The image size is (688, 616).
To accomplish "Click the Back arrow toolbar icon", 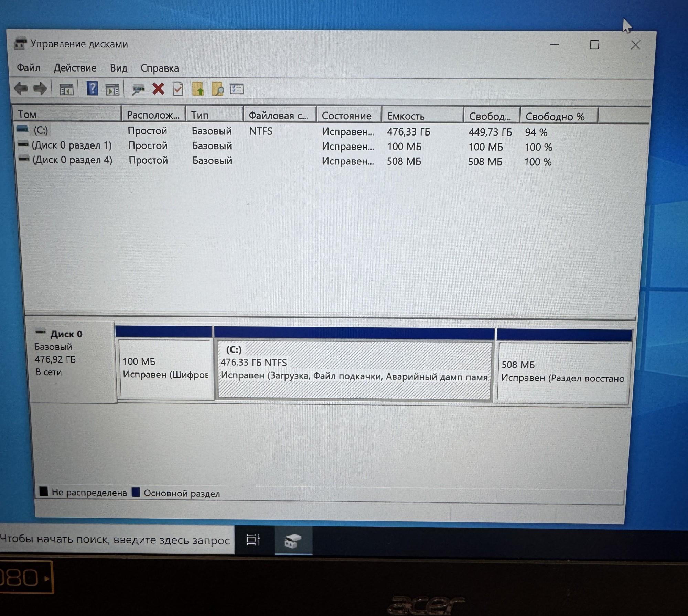I will point(21,88).
